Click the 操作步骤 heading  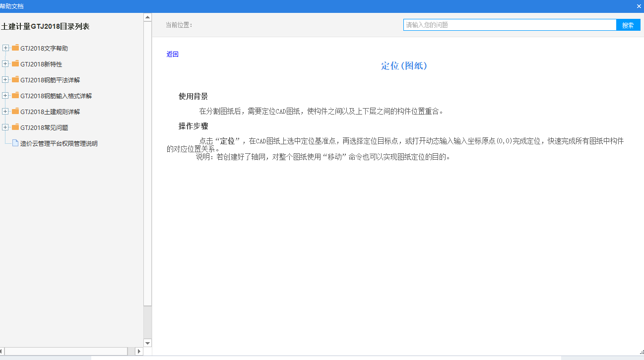(x=193, y=126)
